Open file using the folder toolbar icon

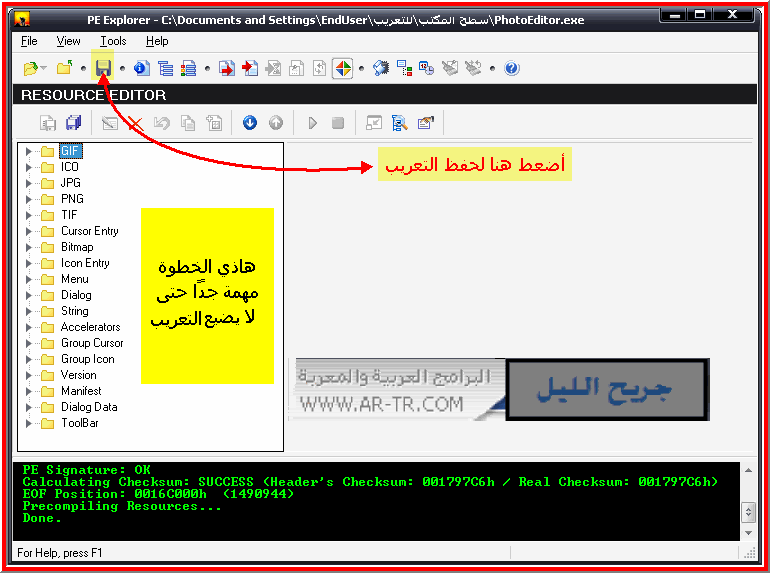tap(30, 68)
